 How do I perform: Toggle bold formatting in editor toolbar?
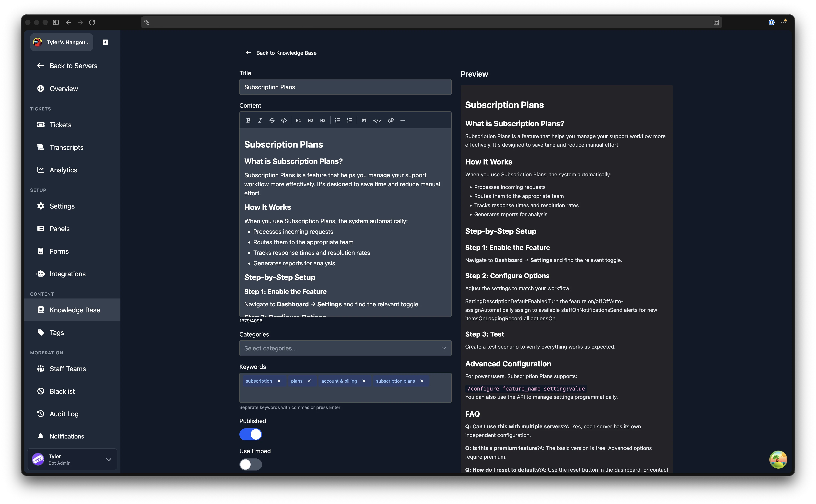[x=248, y=120]
